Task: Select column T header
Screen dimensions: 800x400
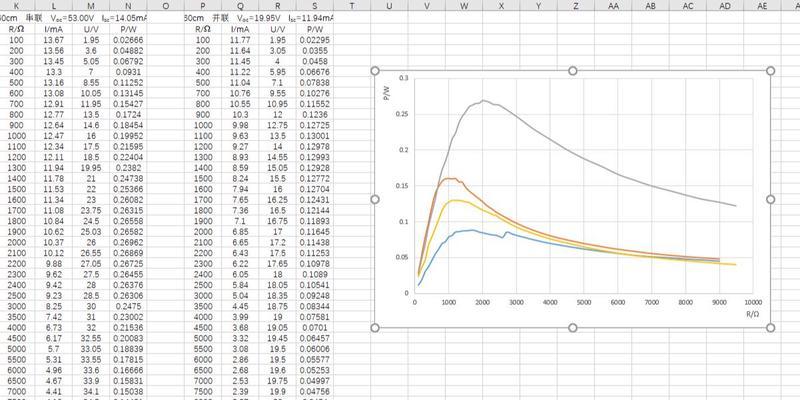Action: coord(352,6)
